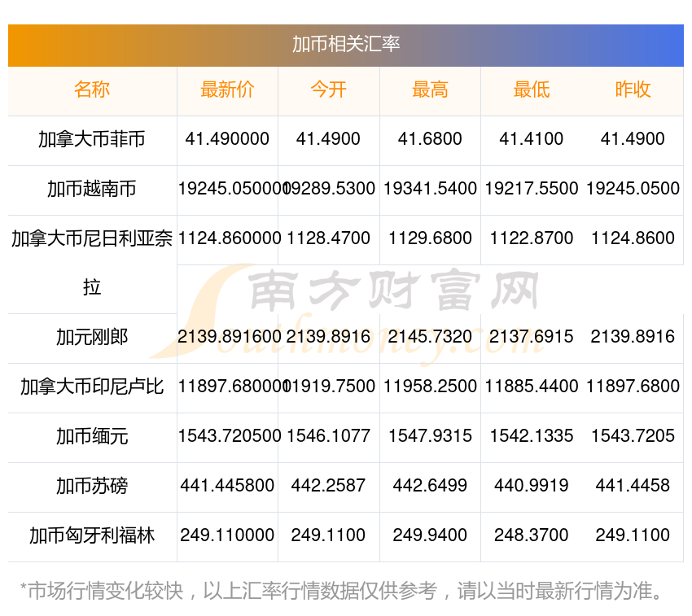Click opening value 442.2587
This screenshot has width=692, height=616.
tap(328, 485)
